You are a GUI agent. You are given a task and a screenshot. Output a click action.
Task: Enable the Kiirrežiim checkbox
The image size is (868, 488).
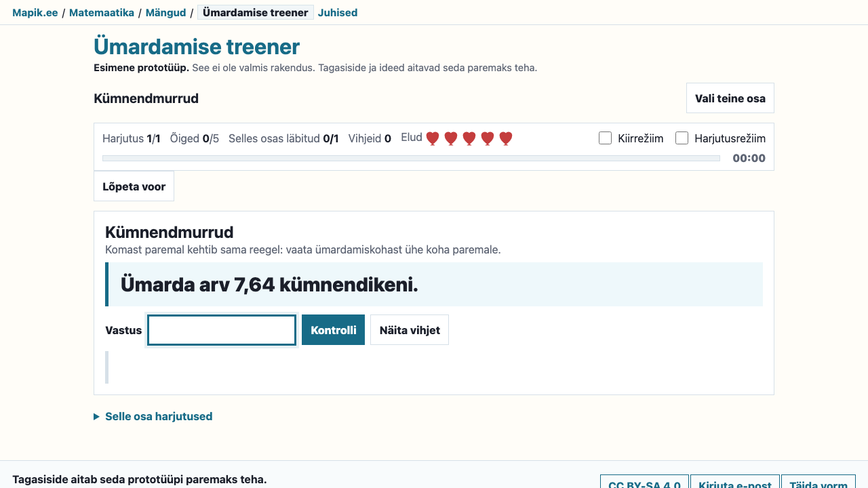tap(606, 138)
